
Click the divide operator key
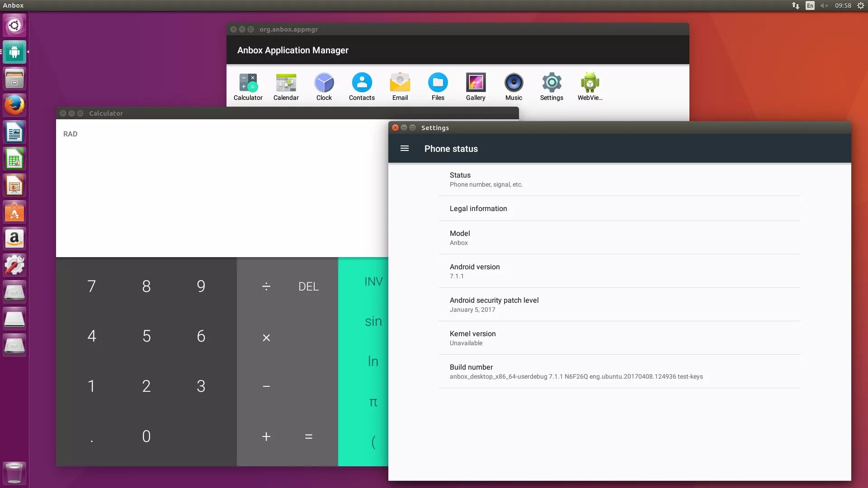(x=266, y=286)
